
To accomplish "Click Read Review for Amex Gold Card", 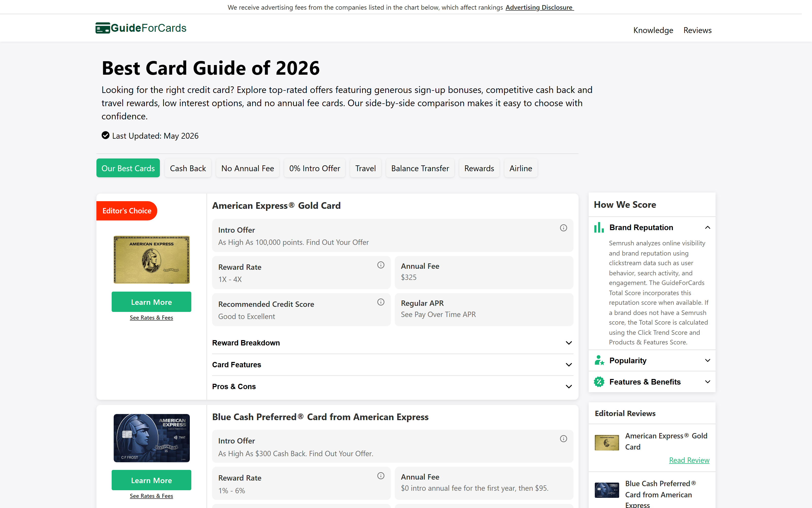I will tap(689, 460).
